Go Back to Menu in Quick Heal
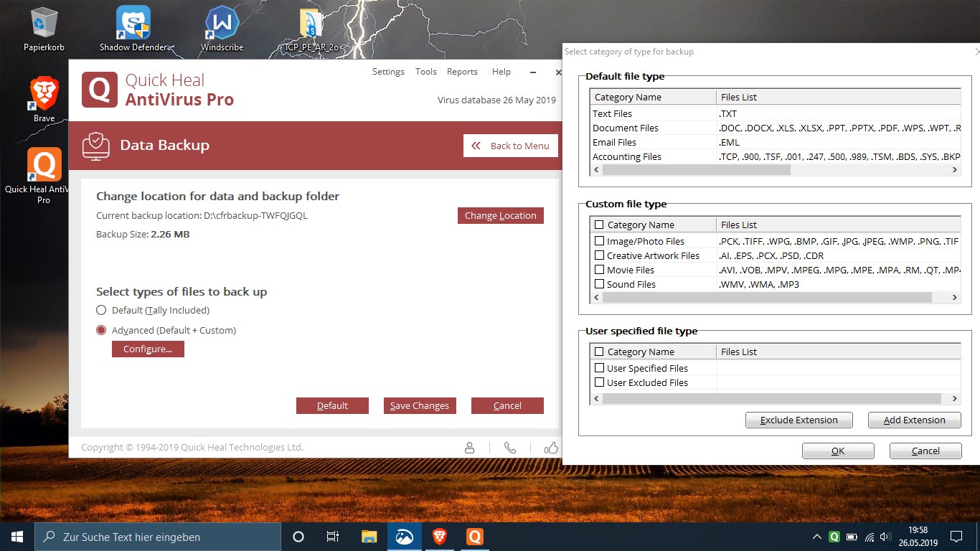Viewport: 980px width, 551px height. click(x=511, y=146)
